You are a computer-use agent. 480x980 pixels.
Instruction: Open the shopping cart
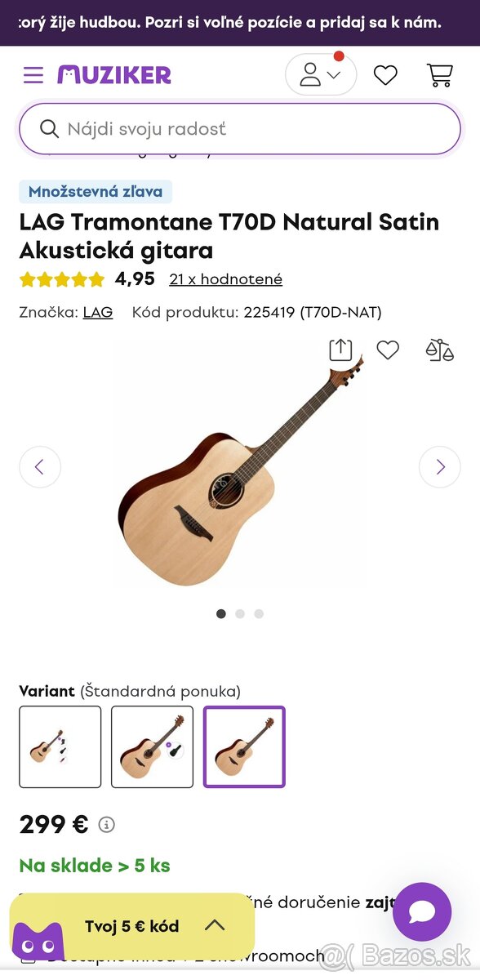click(x=440, y=74)
